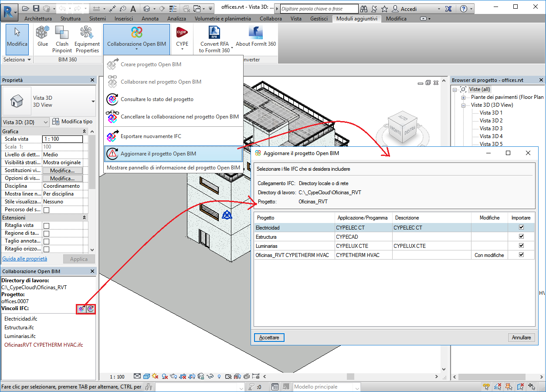Toggle the Ritaglio orizzontale checkbox
Image resolution: width=546 pixels, height=392 pixels.
[x=46, y=249]
